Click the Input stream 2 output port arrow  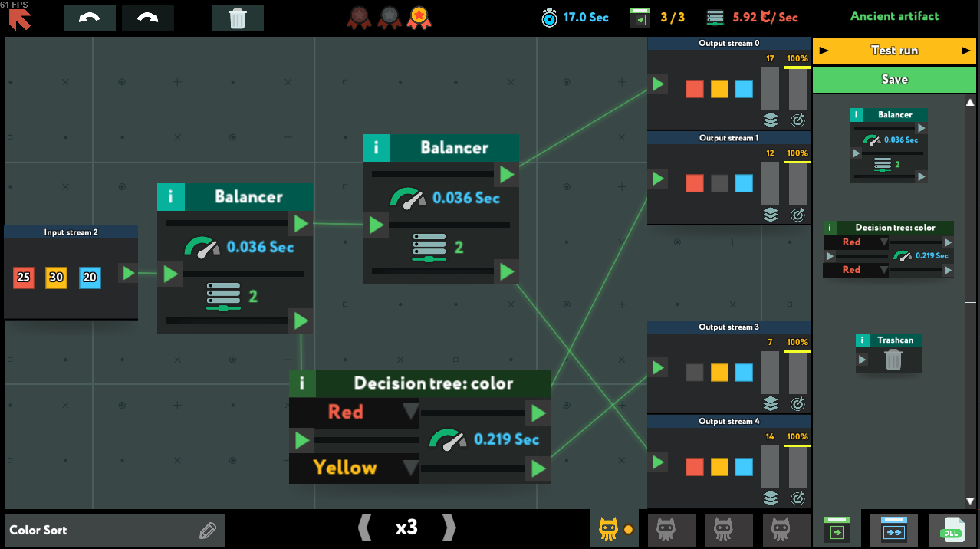pos(128,273)
